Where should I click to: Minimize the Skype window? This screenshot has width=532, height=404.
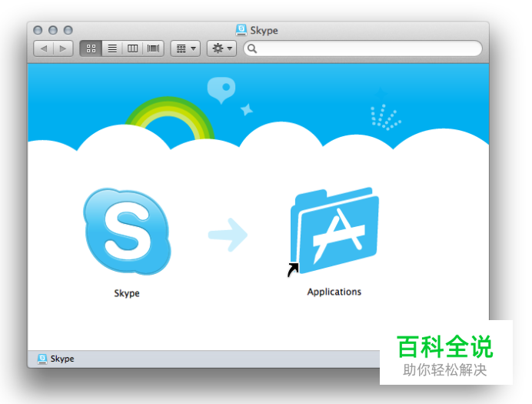(53, 30)
